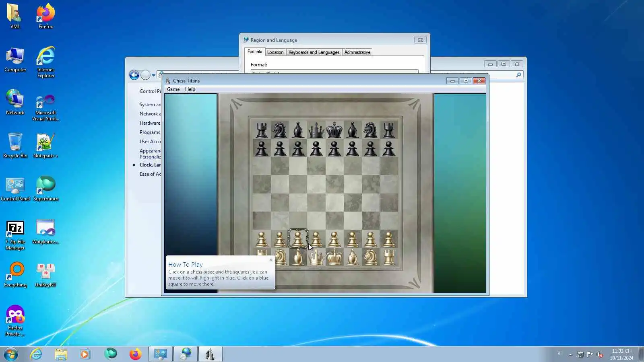Select the white bishop on f1
This screenshot has height=362, width=644.
[353, 257]
